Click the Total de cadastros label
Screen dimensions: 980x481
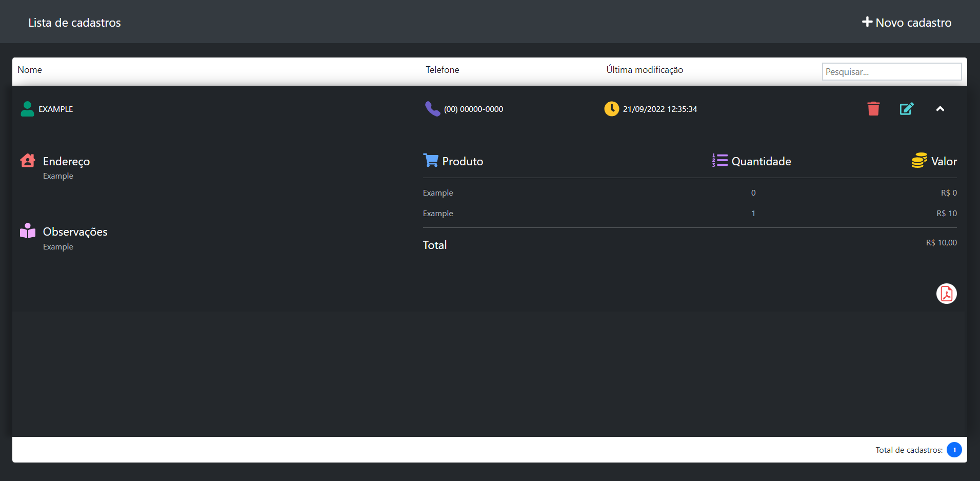click(909, 450)
